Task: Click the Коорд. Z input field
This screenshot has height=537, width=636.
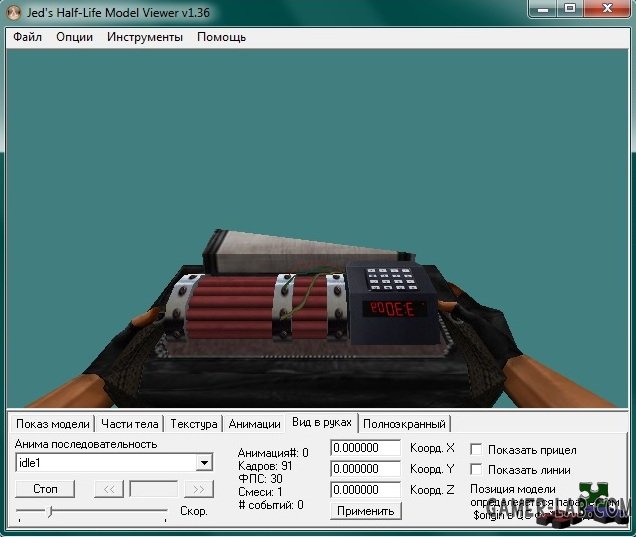Action: pyautogui.click(x=365, y=490)
